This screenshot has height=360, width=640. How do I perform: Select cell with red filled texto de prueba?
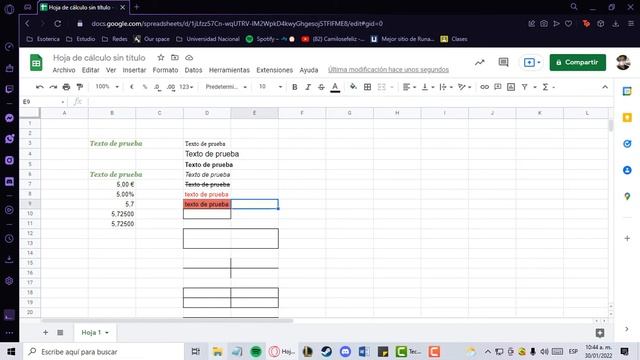[x=207, y=204]
